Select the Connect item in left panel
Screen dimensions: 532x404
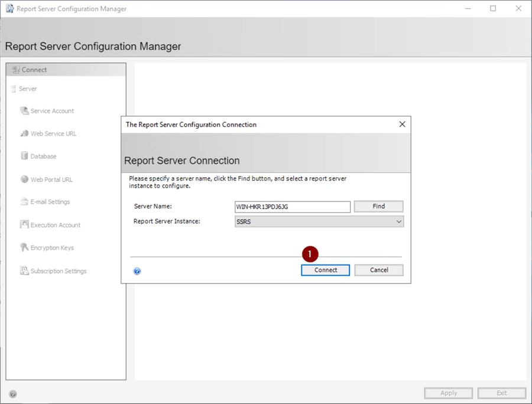point(34,70)
